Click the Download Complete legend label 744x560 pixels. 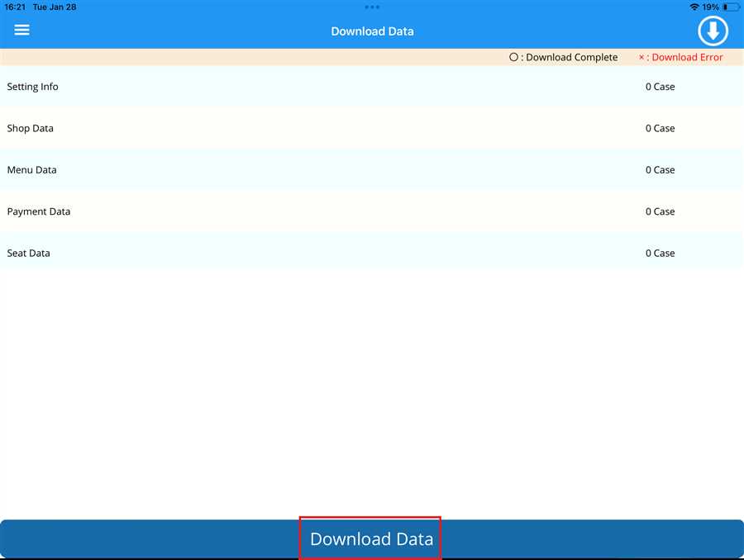click(564, 57)
